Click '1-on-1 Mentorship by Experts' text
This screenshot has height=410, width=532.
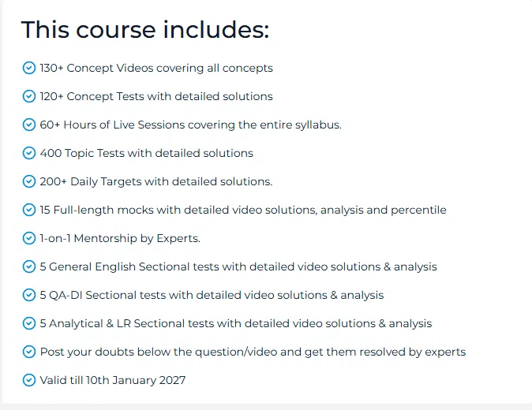120,239
